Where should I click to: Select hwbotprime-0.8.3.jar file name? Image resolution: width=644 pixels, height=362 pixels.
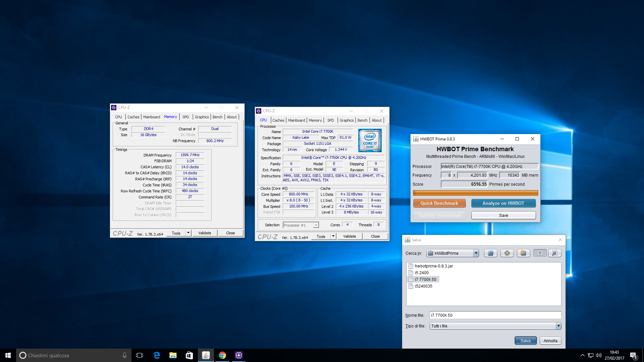click(x=434, y=266)
